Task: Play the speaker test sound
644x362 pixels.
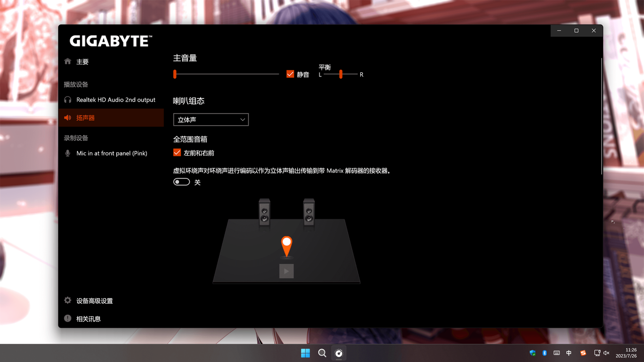Action: (286, 271)
